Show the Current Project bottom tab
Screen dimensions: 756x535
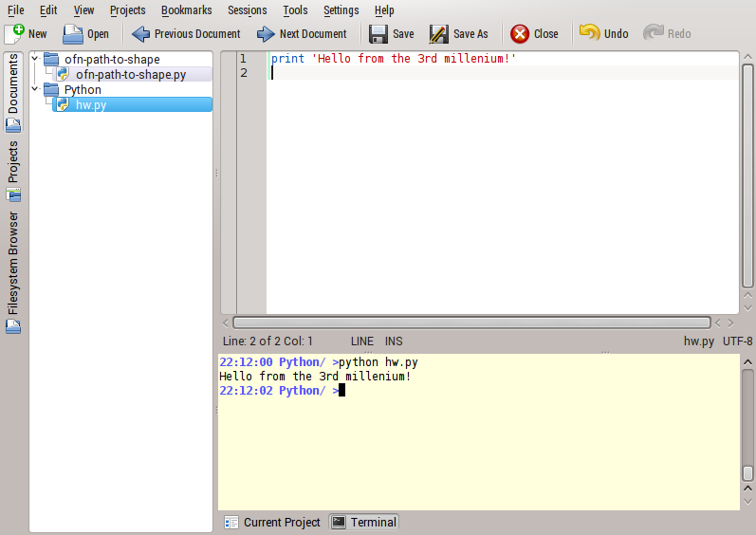click(x=272, y=523)
